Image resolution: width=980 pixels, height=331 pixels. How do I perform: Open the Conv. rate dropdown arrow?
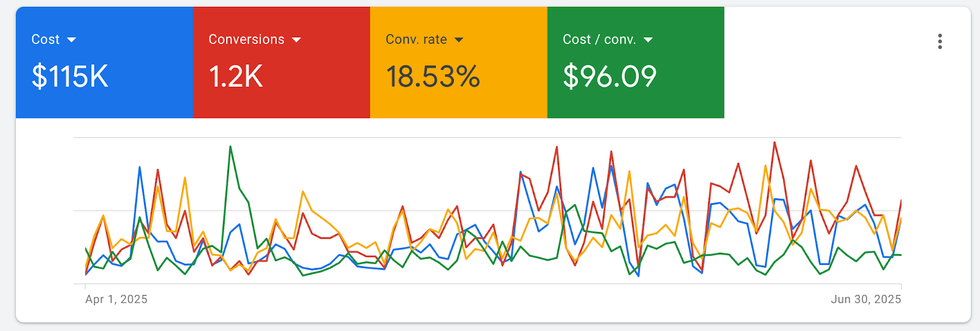[459, 40]
